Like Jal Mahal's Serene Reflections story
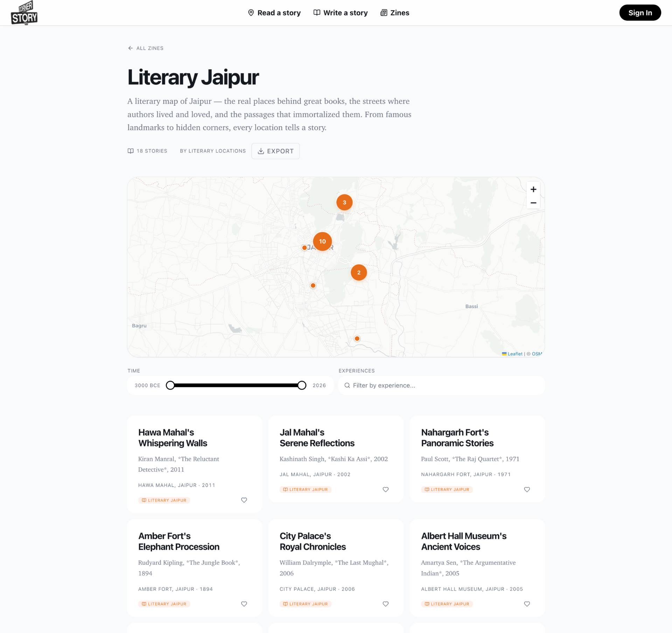This screenshot has width=672, height=633. [386, 489]
